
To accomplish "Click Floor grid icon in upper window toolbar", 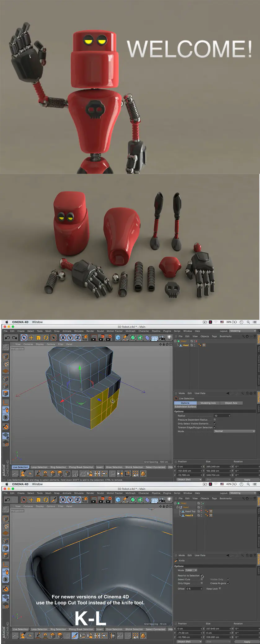I will point(155,338).
